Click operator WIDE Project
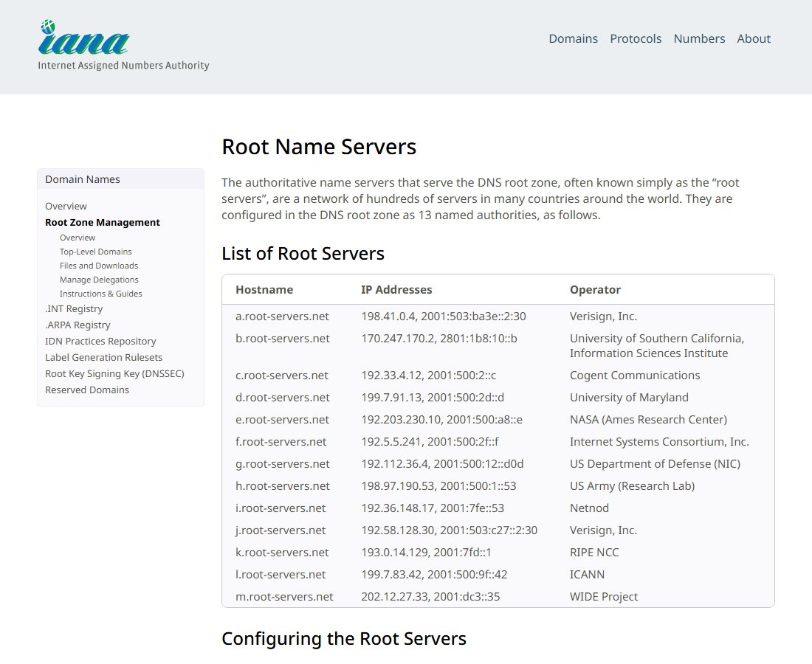 (604, 597)
